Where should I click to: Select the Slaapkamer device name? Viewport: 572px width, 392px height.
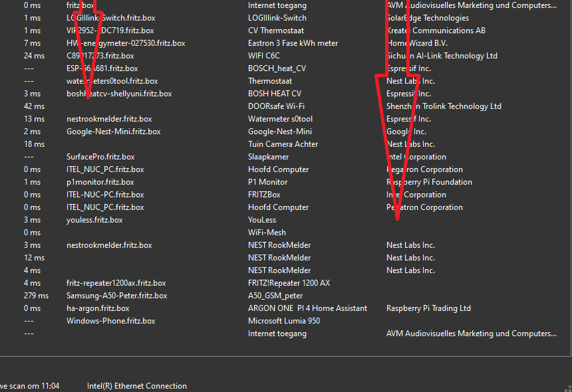click(x=269, y=157)
